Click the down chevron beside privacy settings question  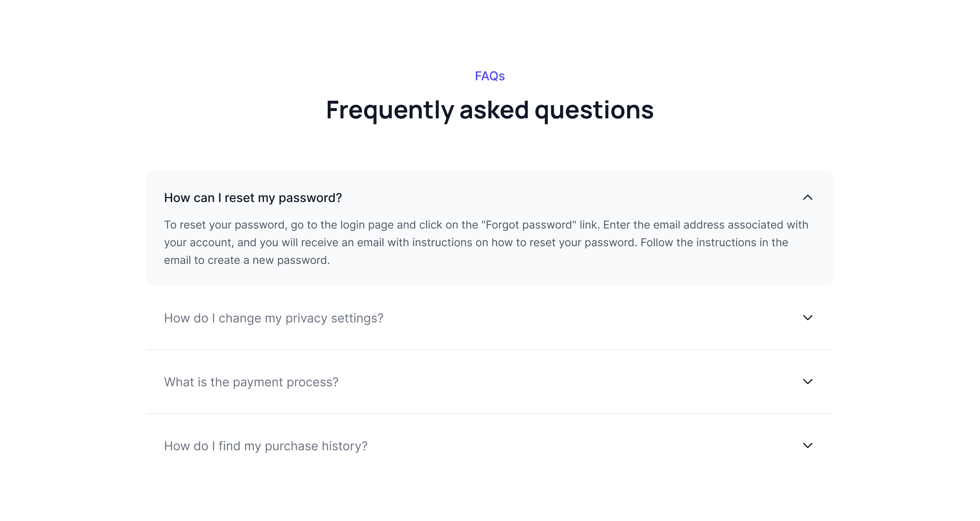[807, 318]
